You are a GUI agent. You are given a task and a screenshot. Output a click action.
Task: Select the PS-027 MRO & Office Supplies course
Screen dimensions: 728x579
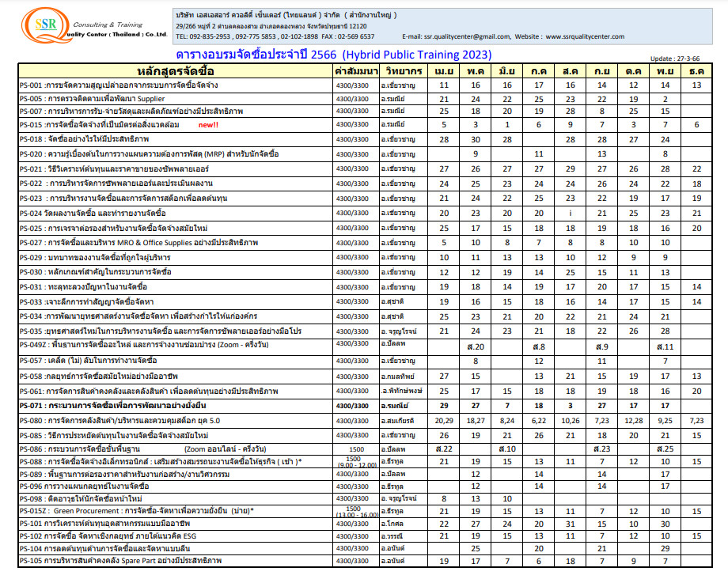[138, 243]
